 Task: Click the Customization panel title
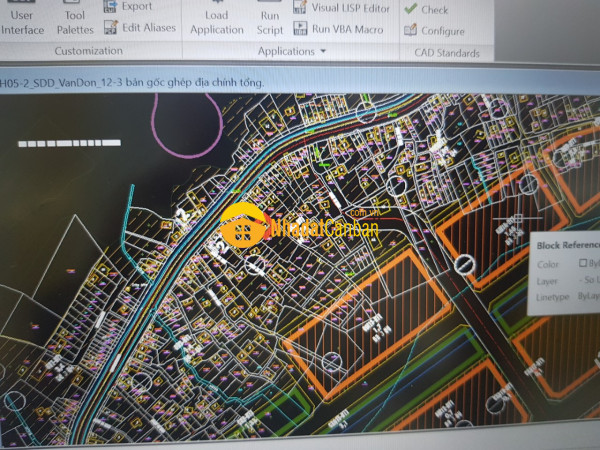(88, 51)
